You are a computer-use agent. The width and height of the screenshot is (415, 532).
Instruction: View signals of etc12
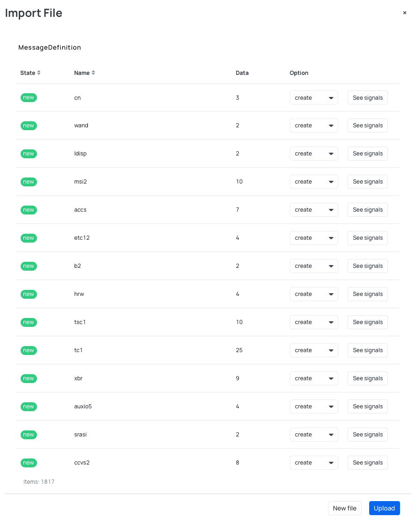(x=367, y=238)
